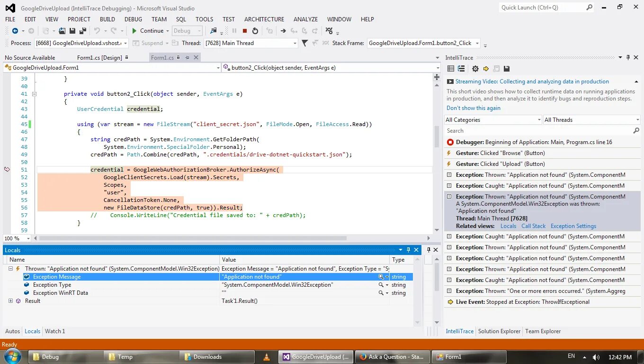Click the code editor vertical scrollbar thumb
Image resolution: width=644 pixels, height=364 pixels.
pyautogui.click(x=437, y=136)
